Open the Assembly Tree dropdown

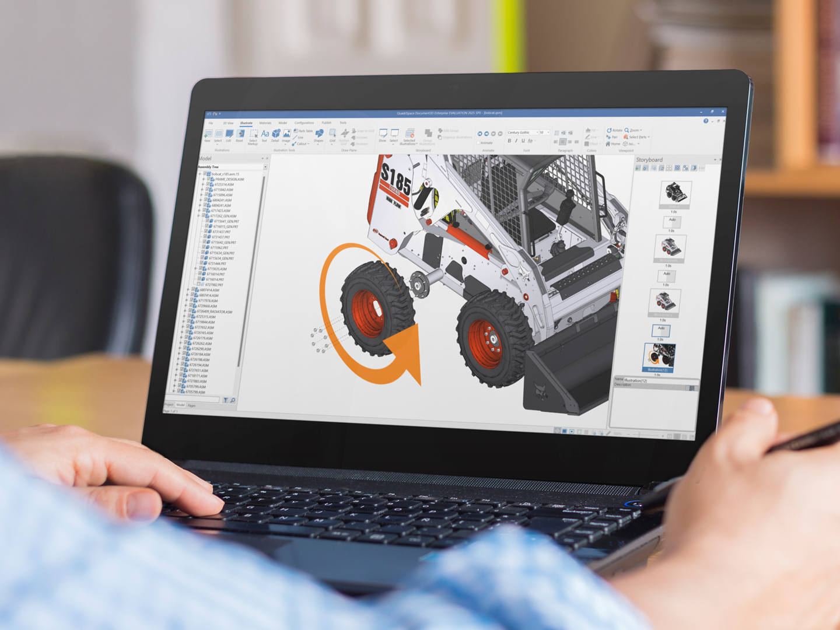(265, 167)
